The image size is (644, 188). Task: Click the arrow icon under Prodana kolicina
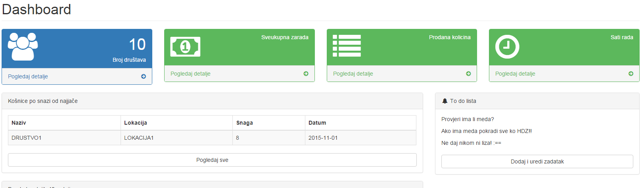tap(468, 74)
